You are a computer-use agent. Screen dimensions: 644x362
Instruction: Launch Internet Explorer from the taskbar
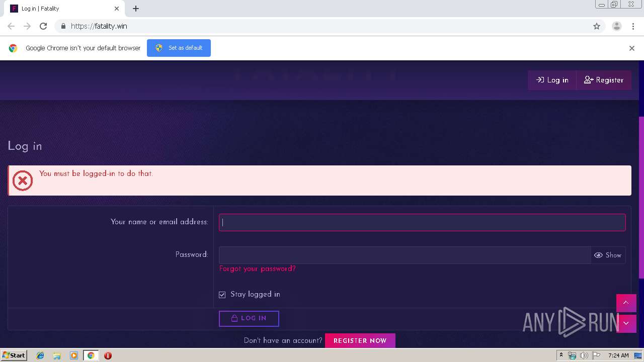click(x=40, y=355)
